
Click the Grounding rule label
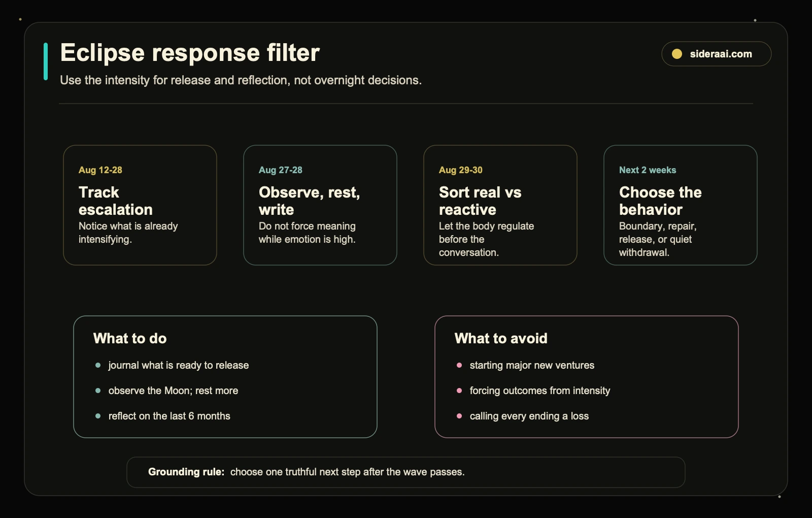[x=186, y=472]
